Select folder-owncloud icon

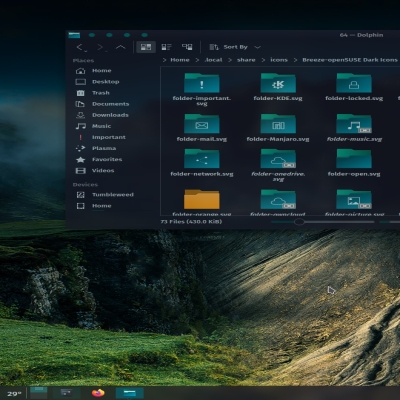click(278, 199)
